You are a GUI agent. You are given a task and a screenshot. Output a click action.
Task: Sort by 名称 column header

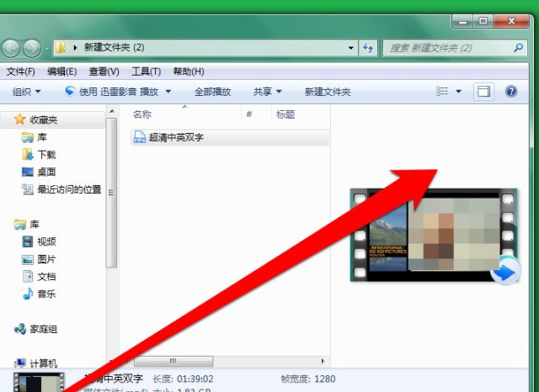(x=142, y=114)
